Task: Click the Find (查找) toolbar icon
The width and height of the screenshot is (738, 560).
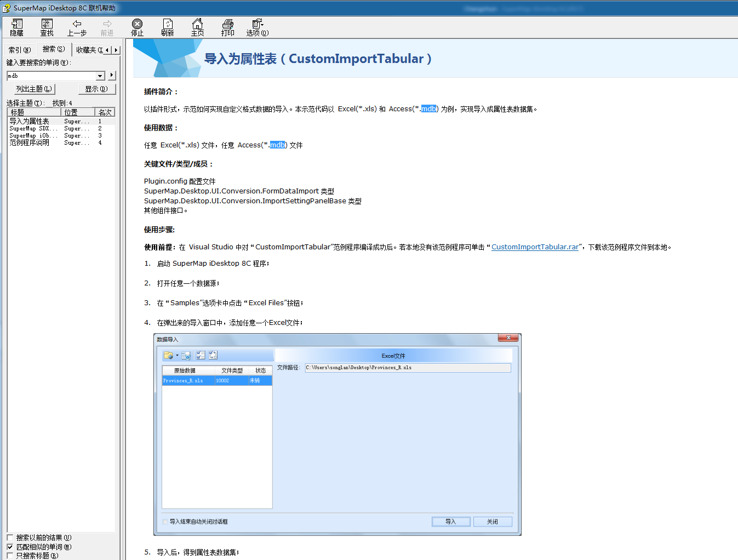Action: [x=47, y=27]
